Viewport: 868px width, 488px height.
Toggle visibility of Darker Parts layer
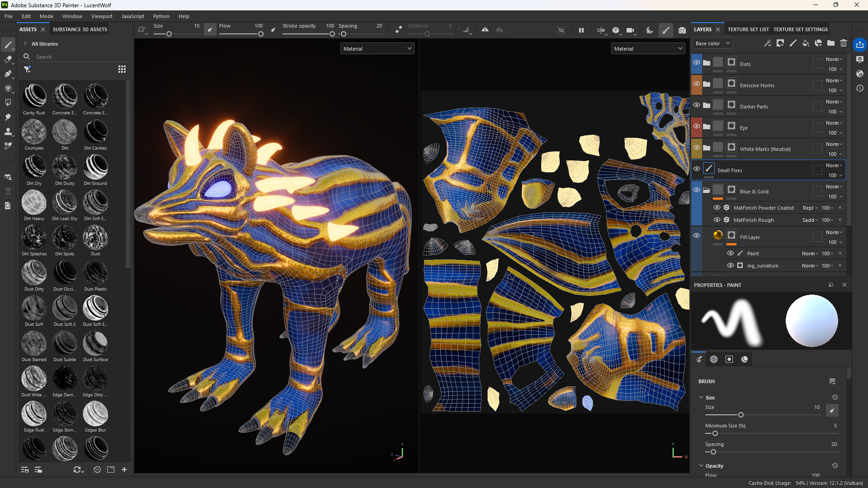tap(697, 105)
